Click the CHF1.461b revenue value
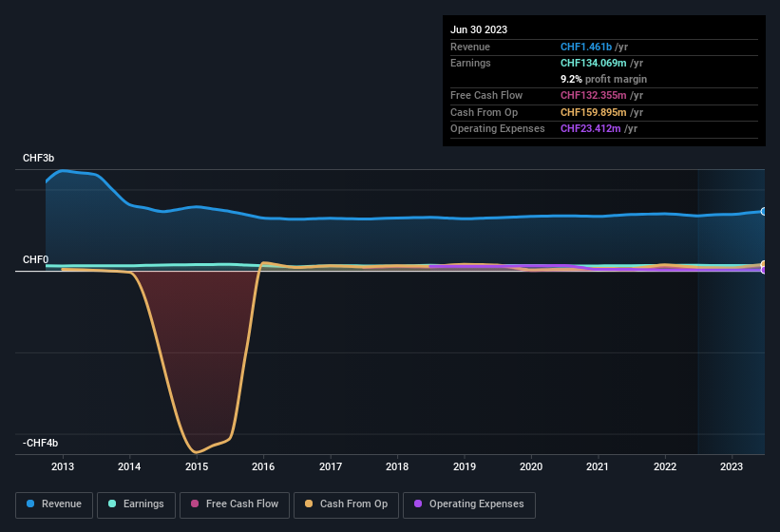The height and width of the screenshot is (532, 780). 586,47
